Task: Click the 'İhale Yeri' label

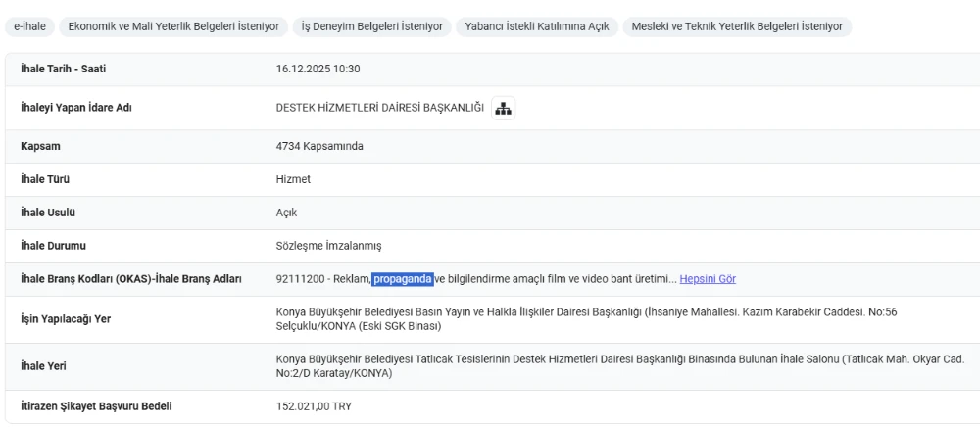Action: (43, 366)
